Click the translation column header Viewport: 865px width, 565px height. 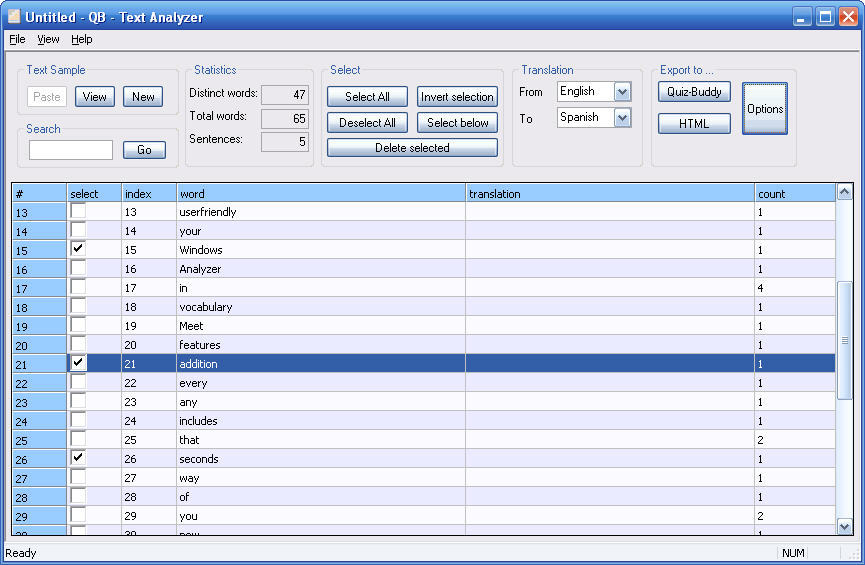coord(610,193)
